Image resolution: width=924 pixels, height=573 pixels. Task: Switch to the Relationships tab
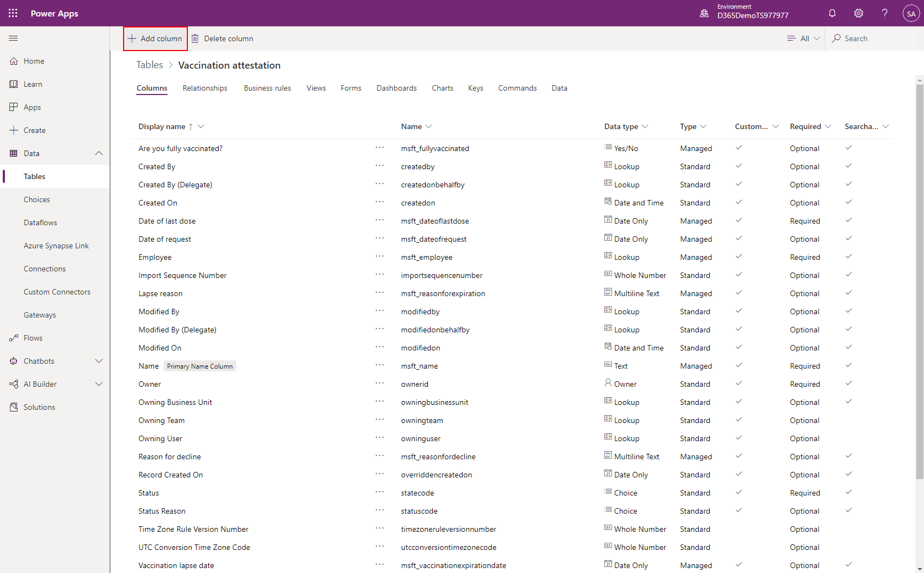pyautogui.click(x=205, y=88)
